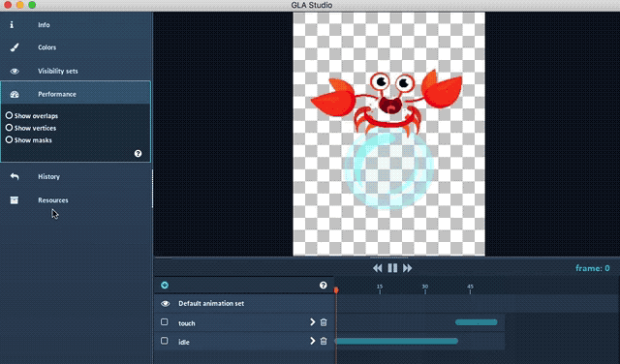Enable Show masks option
Screen dimensions: 620x364
(x=9, y=139)
